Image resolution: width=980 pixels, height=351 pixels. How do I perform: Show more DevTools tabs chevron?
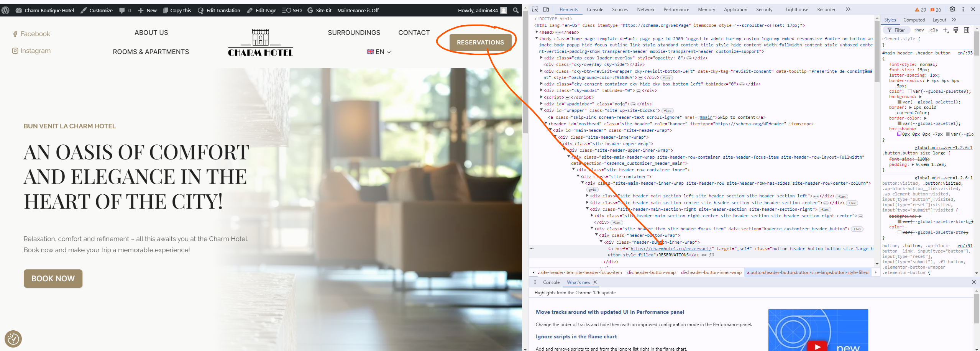[848, 10]
